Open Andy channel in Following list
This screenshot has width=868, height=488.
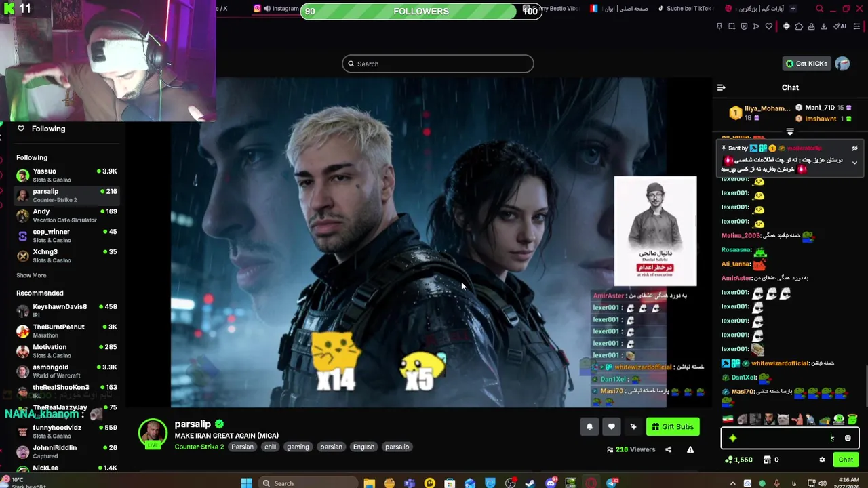66,216
